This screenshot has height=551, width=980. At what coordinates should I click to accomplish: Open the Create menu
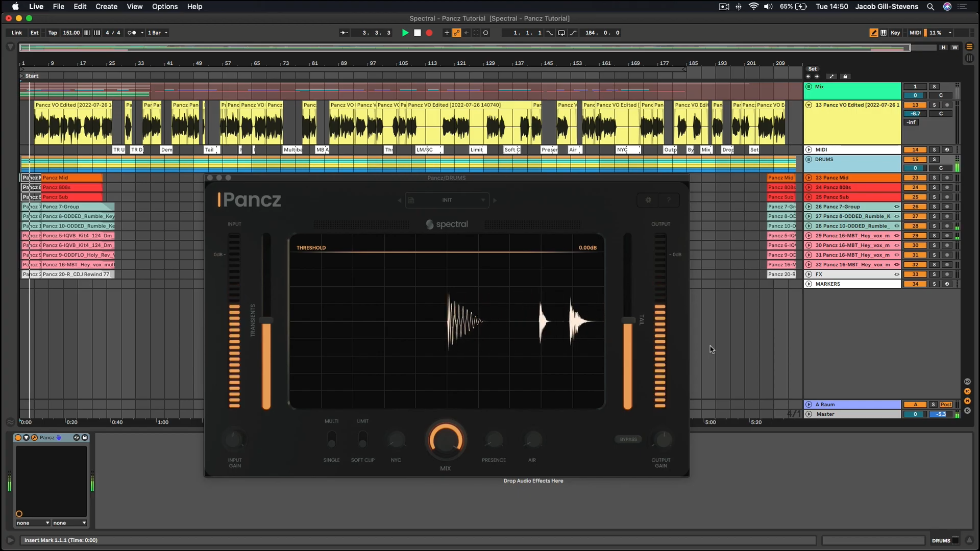click(x=106, y=7)
